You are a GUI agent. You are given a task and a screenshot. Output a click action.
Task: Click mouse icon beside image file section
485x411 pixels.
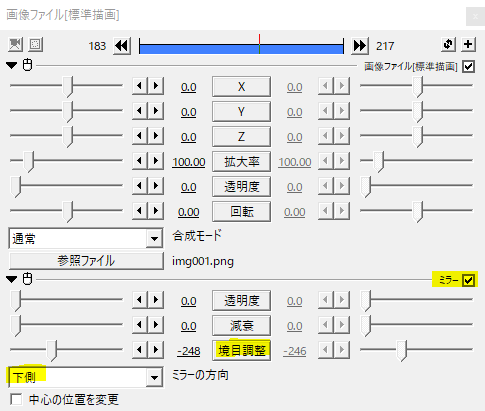click(x=28, y=65)
